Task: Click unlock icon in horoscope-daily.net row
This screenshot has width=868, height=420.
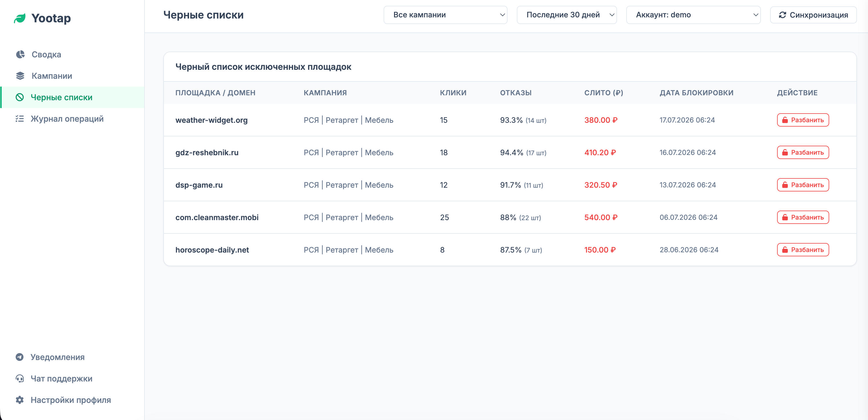Action: click(x=785, y=250)
